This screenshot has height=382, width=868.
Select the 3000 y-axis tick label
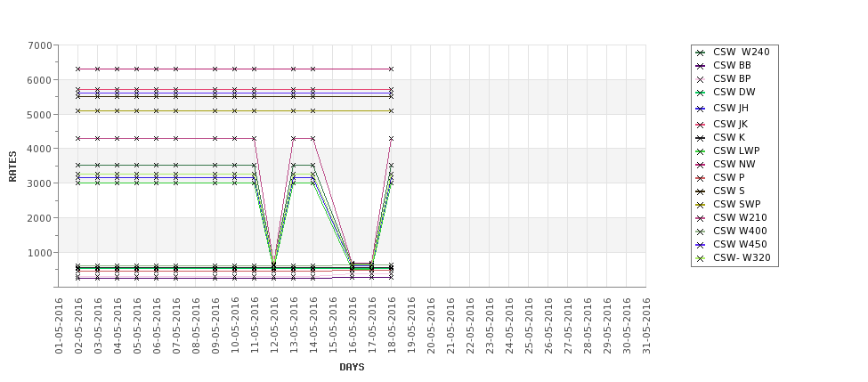[x=40, y=183]
